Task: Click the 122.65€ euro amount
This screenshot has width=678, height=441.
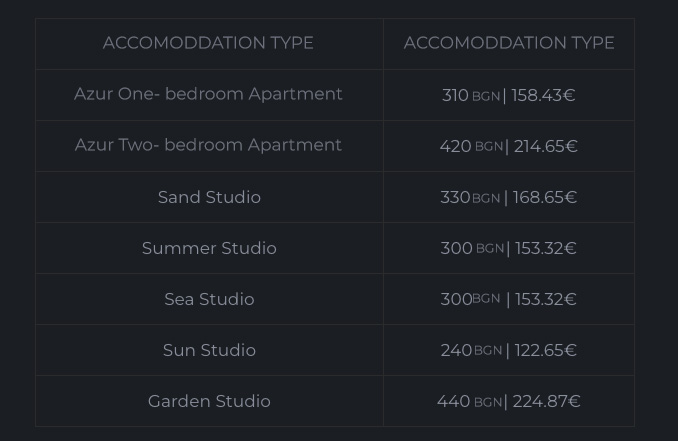Action: [x=546, y=350]
